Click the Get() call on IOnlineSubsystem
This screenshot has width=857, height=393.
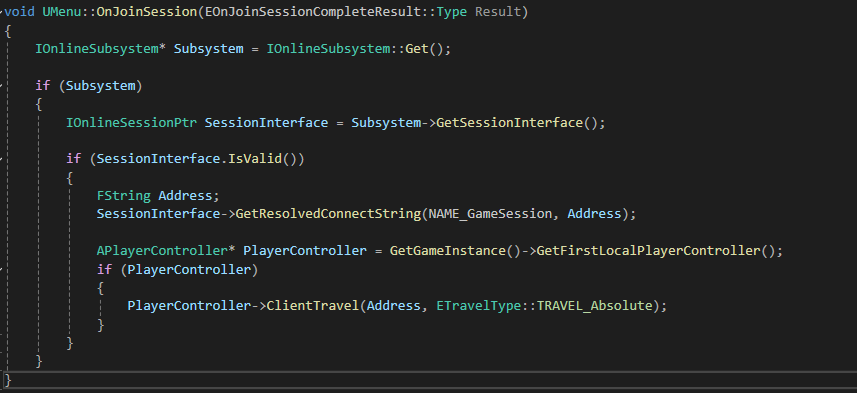click(x=416, y=49)
